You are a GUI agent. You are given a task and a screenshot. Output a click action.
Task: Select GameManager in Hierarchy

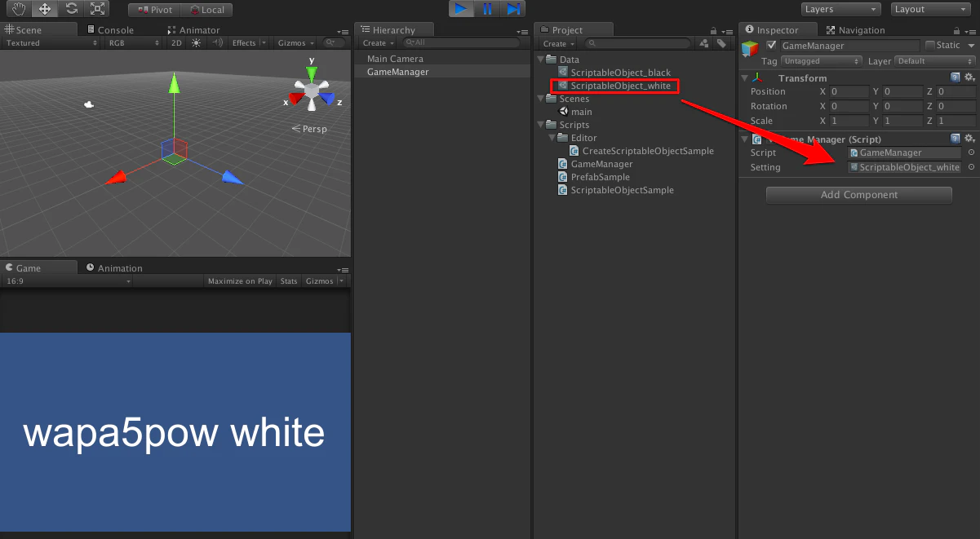click(442, 72)
